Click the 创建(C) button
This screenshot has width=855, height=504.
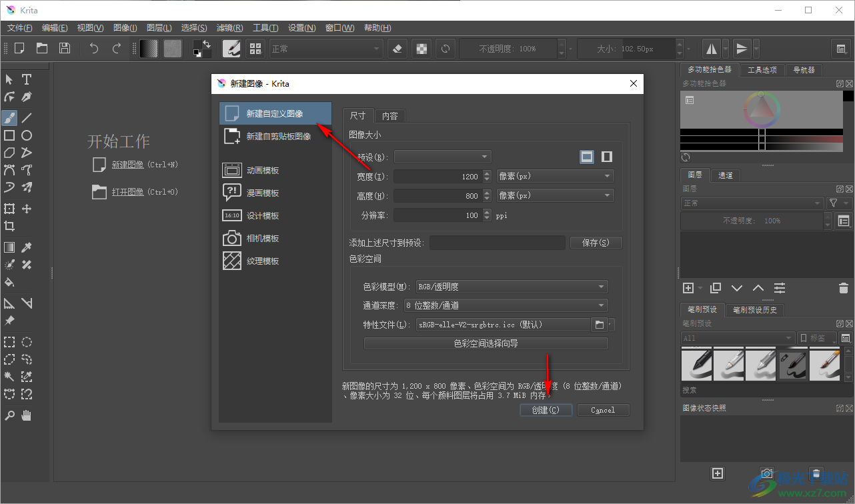pos(546,410)
